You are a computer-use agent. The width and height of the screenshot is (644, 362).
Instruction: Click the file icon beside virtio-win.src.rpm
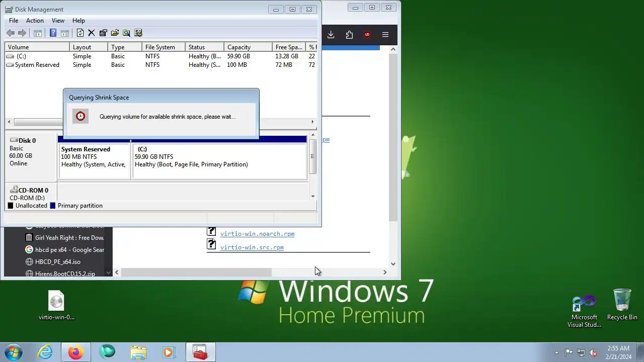click(212, 245)
